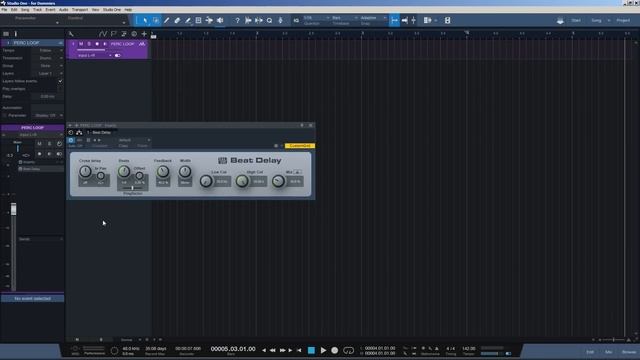Click the tempo value 142.00
This screenshot has height=360, width=640.
pos(469,349)
